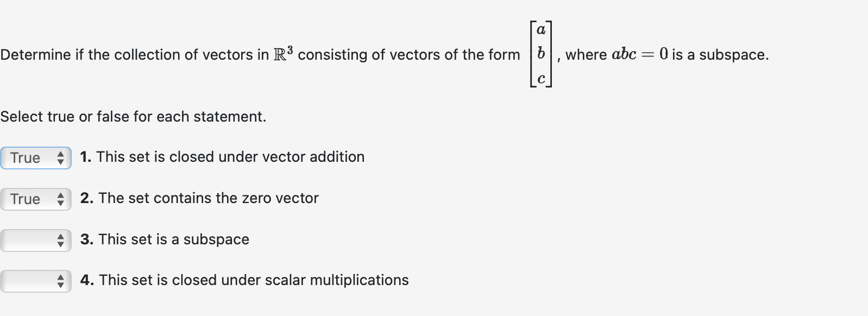Select the True value shown for statement 2
Screen dimensions: 868x316
[24, 199]
